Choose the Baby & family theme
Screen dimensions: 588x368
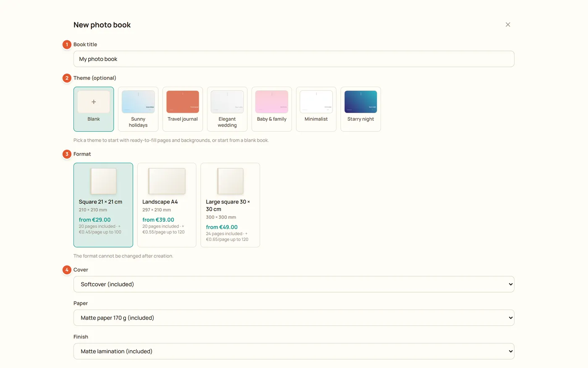coord(272,109)
